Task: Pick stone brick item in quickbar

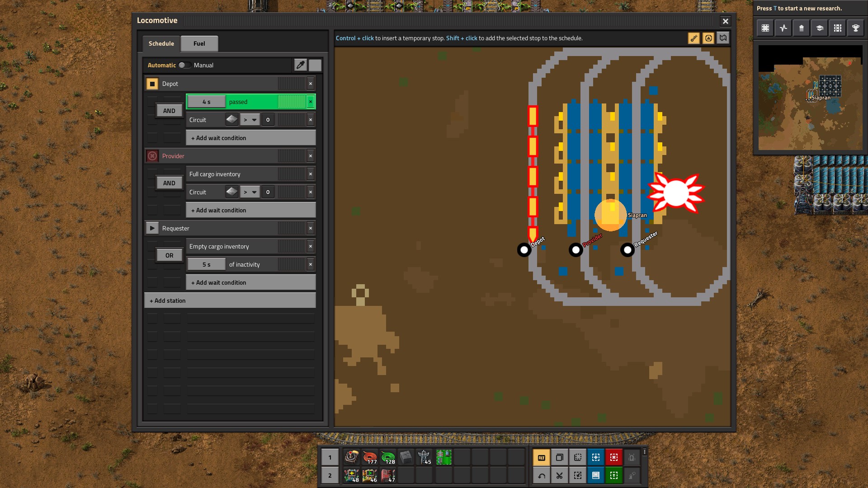Action: (406, 457)
